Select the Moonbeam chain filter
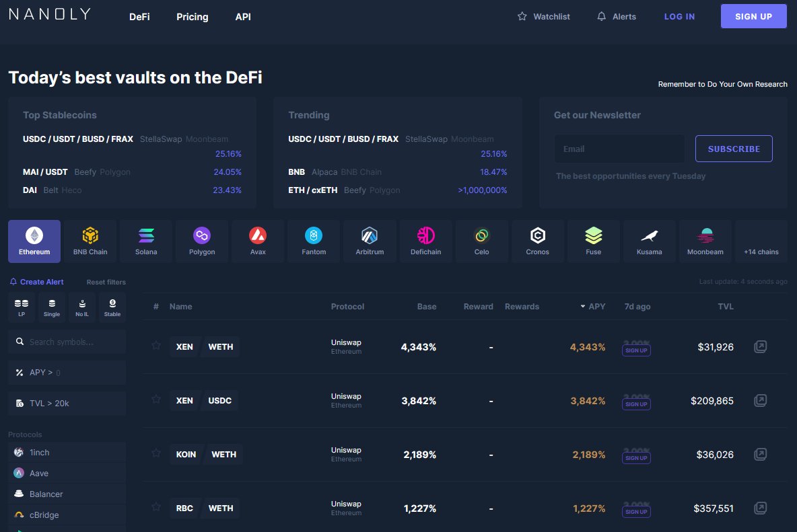The width and height of the screenshot is (797, 532). pos(705,241)
